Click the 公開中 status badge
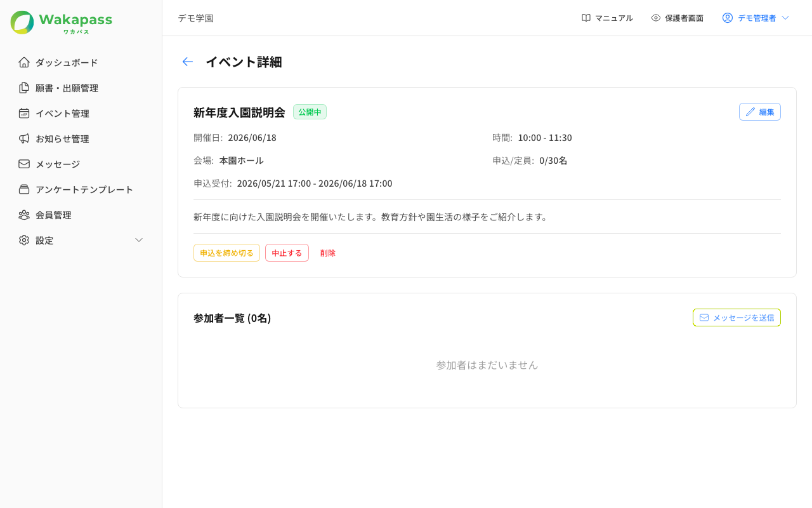 (x=310, y=112)
